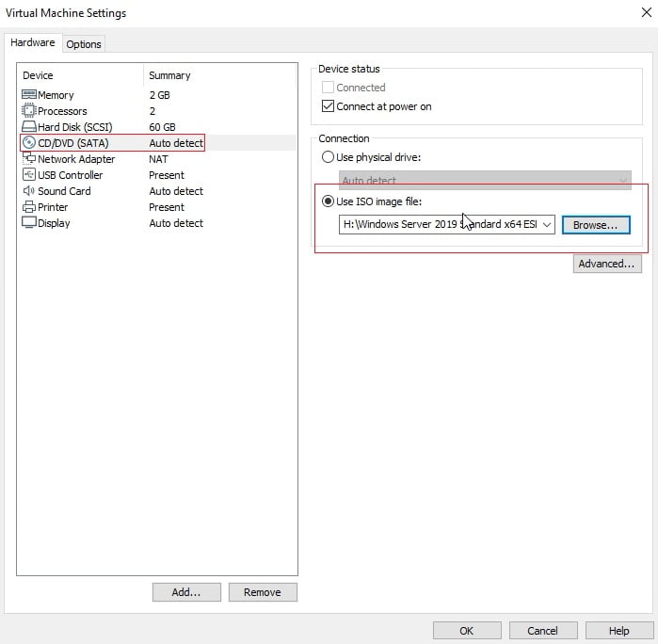
Task: Select the Hard Disk (SCSI) label
Action: click(75, 127)
